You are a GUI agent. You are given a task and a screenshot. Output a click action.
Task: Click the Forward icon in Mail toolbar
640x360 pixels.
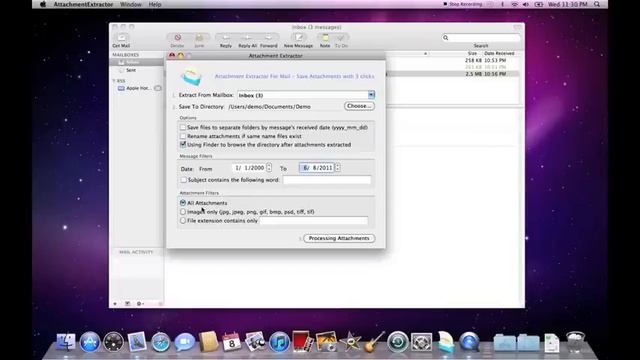[269, 38]
